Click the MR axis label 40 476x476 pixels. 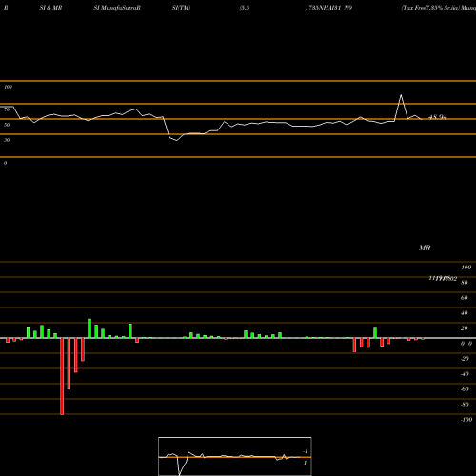(x=465, y=313)
